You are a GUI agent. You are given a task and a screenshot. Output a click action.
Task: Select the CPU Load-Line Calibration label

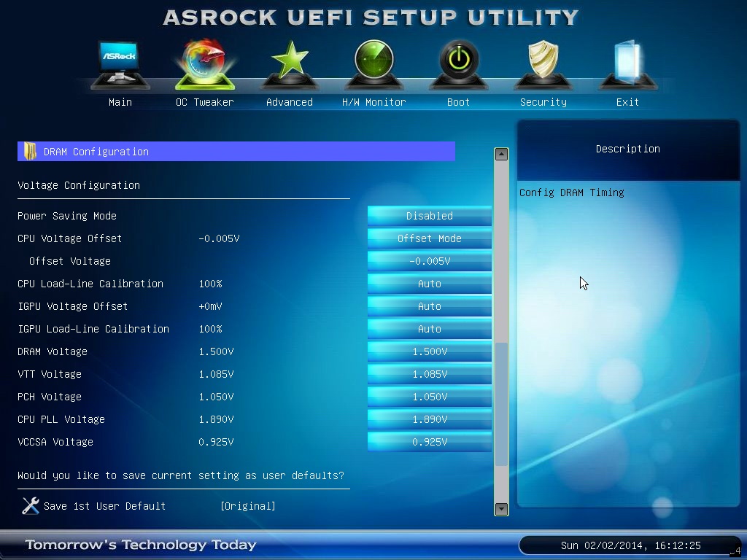pyautogui.click(x=90, y=284)
